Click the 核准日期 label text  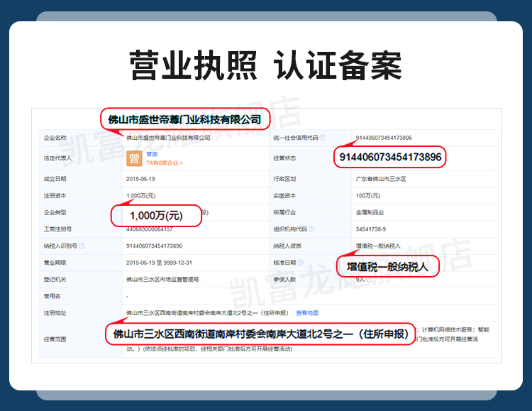coord(284,262)
